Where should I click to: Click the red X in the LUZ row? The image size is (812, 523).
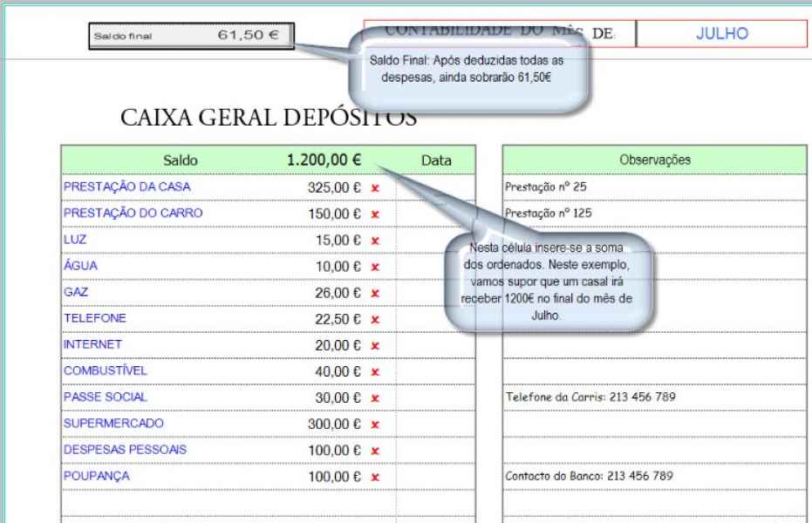pyautogui.click(x=375, y=240)
